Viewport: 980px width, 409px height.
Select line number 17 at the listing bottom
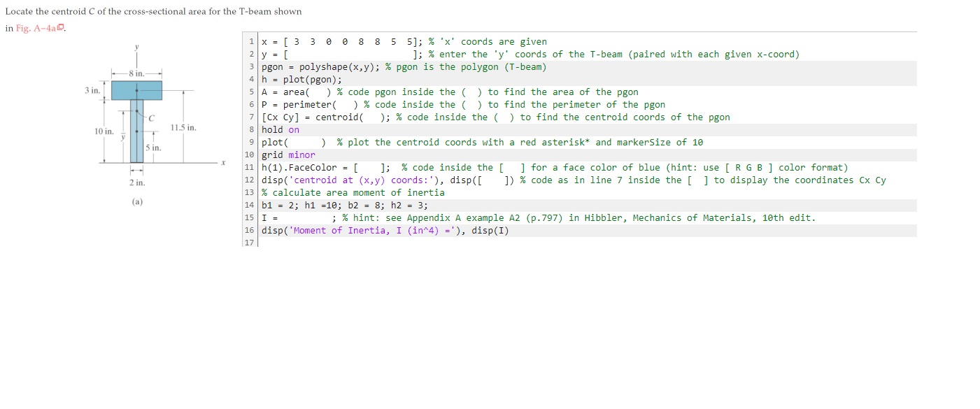click(249, 243)
